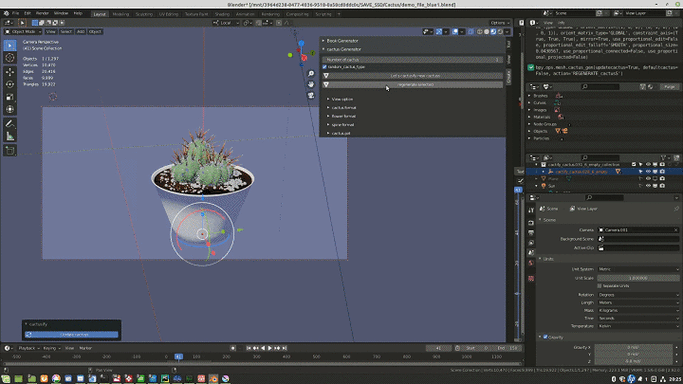Click the viewport zoom magnifier icon
The height and width of the screenshot is (384, 683).
(x=311, y=74)
